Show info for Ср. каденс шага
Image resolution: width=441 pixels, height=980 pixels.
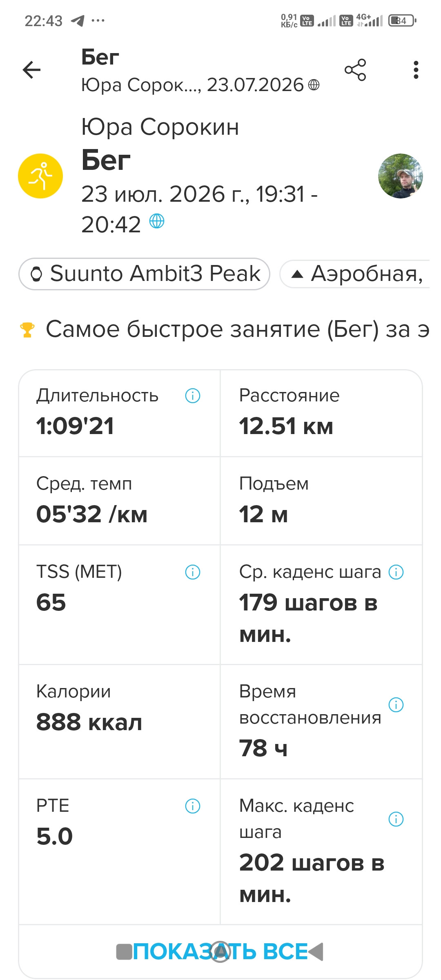[396, 572]
